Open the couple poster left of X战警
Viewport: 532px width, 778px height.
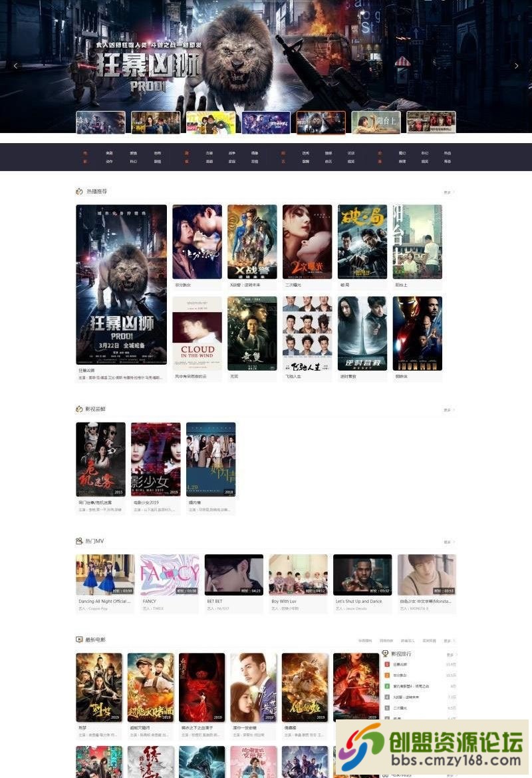tap(198, 242)
